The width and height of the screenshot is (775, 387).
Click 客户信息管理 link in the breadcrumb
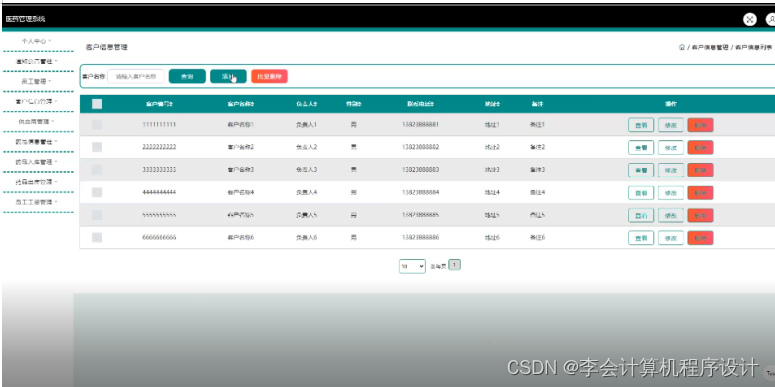709,47
